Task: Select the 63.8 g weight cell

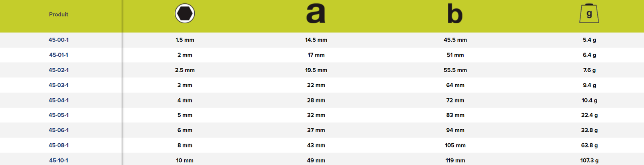Action: (x=589, y=145)
